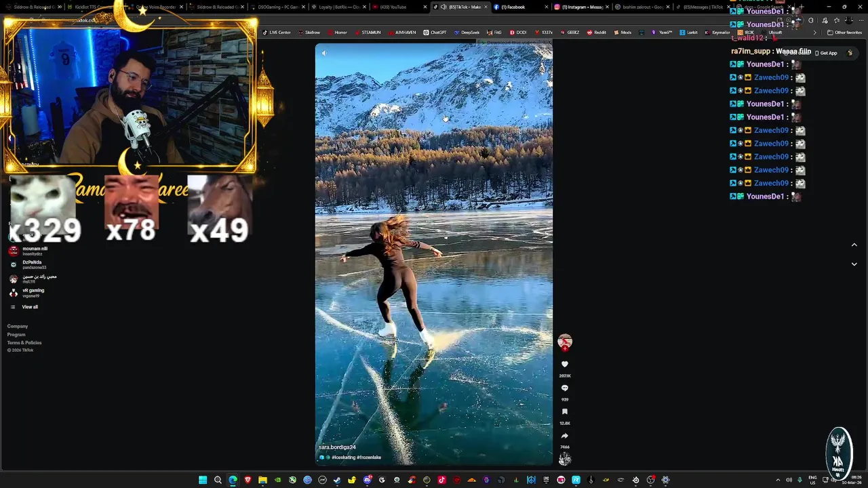Viewport: 868px width, 488px height.
Task: Open Windows Start menu
Action: 203,480
